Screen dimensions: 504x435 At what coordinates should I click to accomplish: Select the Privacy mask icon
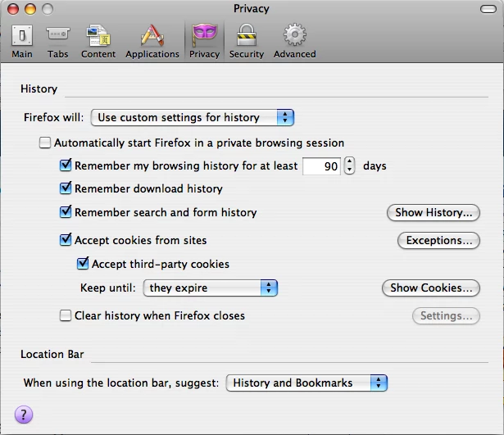click(204, 34)
